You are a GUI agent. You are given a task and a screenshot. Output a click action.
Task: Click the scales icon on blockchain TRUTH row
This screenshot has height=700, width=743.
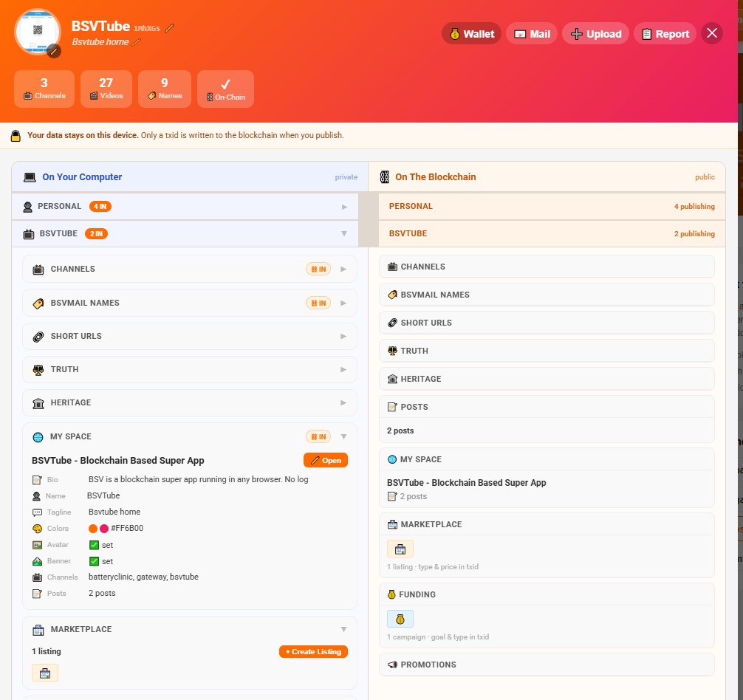coord(392,351)
